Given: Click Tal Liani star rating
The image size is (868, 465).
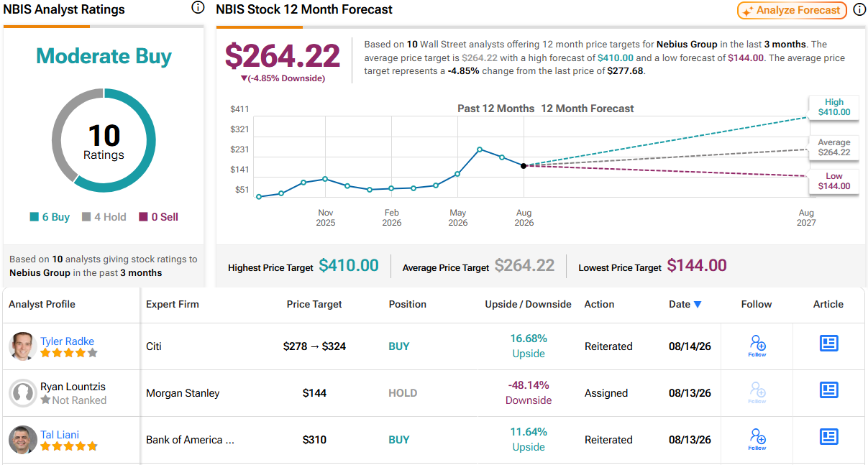Looking at the screenshot, I should (69, 446).
